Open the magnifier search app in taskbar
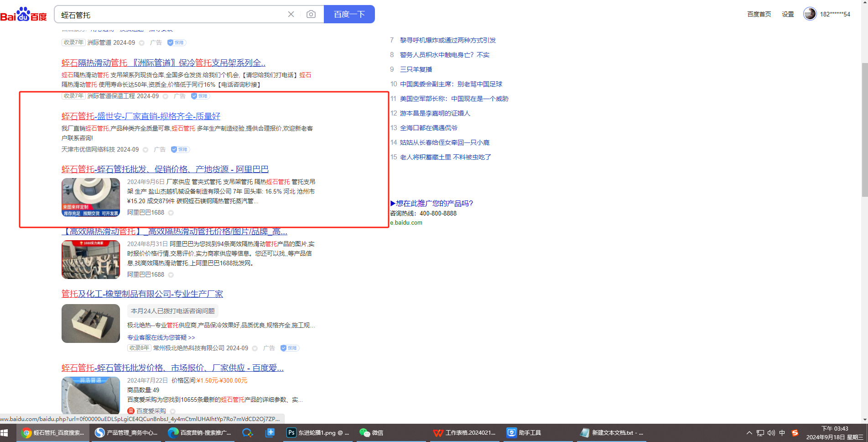 point(247,432)
